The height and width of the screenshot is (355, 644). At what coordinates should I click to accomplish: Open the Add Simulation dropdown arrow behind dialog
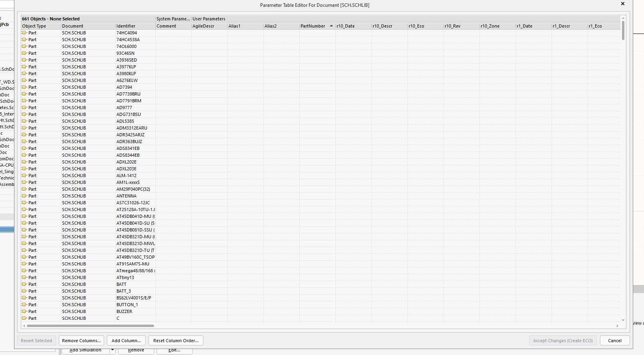point(112,351)
